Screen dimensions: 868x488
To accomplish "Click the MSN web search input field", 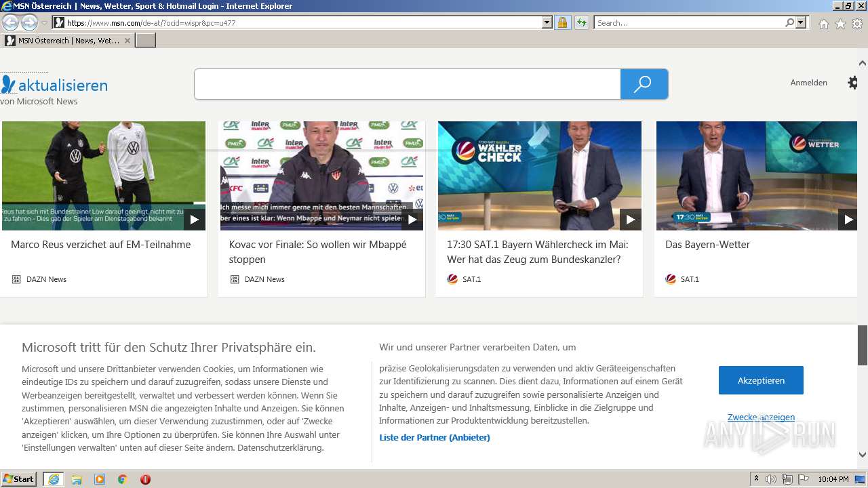I will pos(407,84).
